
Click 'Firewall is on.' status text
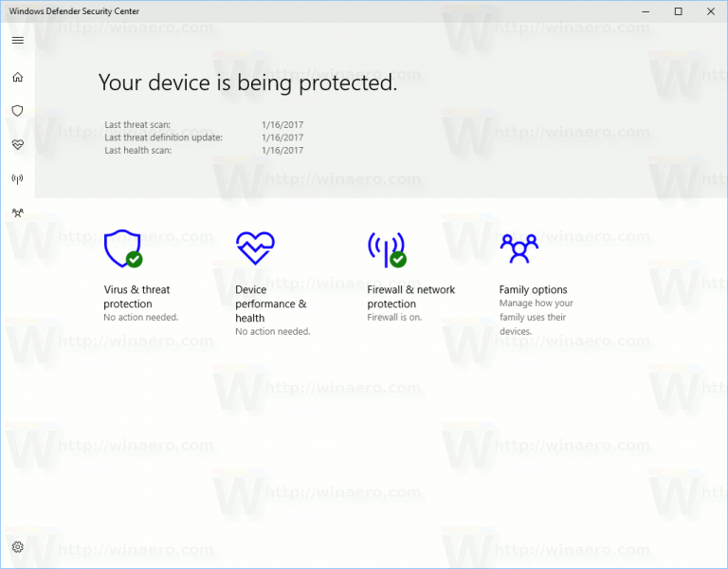pyautogui.click(x=394, y=318)
